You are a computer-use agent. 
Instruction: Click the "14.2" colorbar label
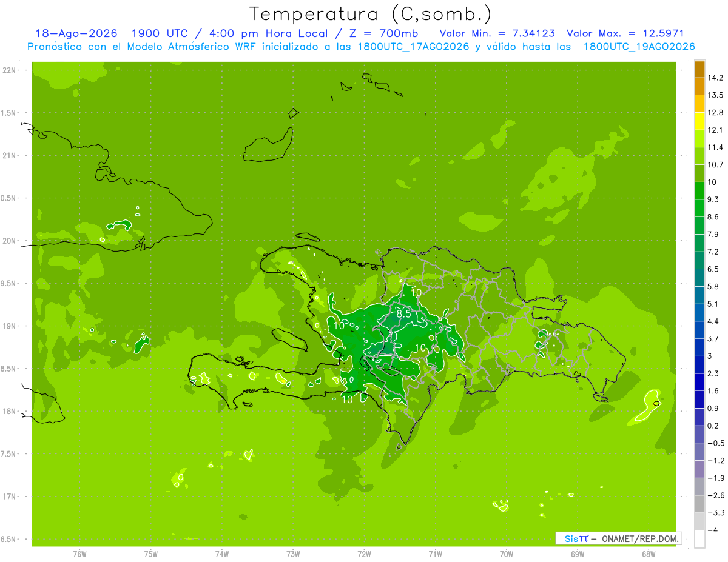tap(716, 78)
